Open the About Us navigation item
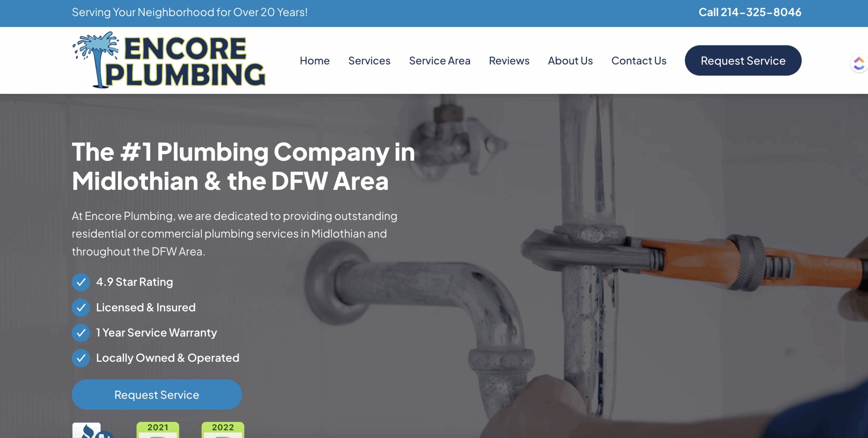Viewport: 868px width, 438px height. (x=570, y=61)
